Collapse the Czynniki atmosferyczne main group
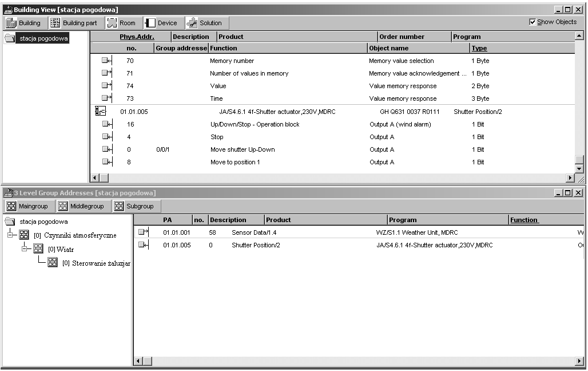Viewport: 588px width, 371px height. point(10,235)
